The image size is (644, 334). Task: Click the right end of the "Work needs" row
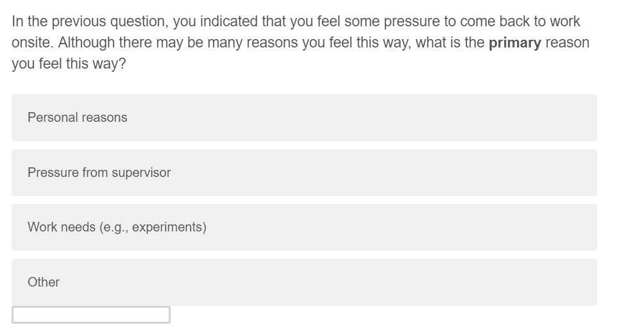(x=577, y=228)
